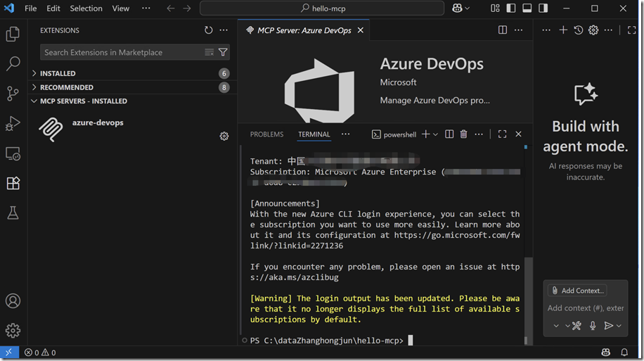Screen dimensions: 644x361
Task: Maximize the terminal panel size
Action: (502, 134)
